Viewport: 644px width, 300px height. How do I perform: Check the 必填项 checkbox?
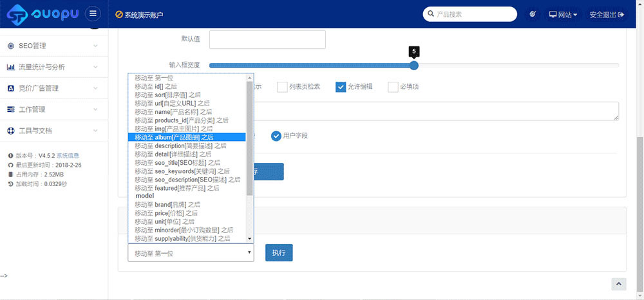coord(393,87)
